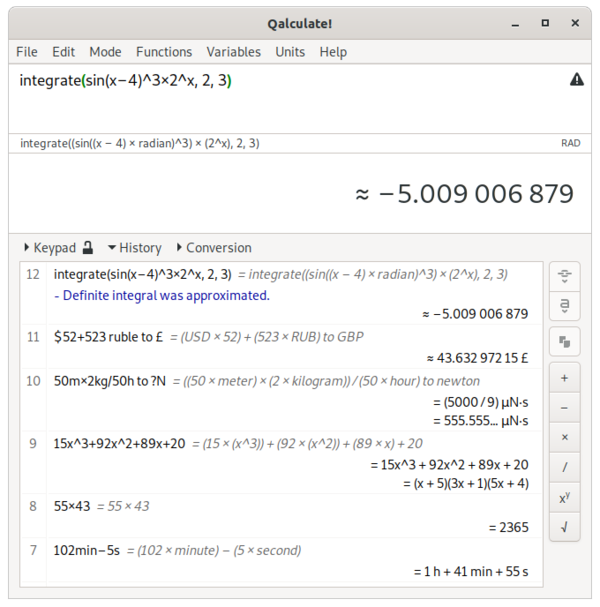The width and height of the screenshot is (600, 607).
Task: Click the square root history button
Action: [564, 527]
